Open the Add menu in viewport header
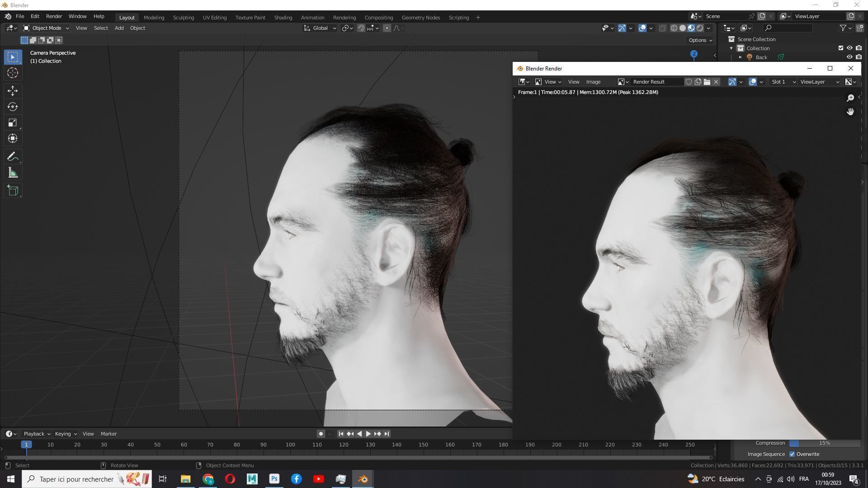 click(x=119, y=28)
